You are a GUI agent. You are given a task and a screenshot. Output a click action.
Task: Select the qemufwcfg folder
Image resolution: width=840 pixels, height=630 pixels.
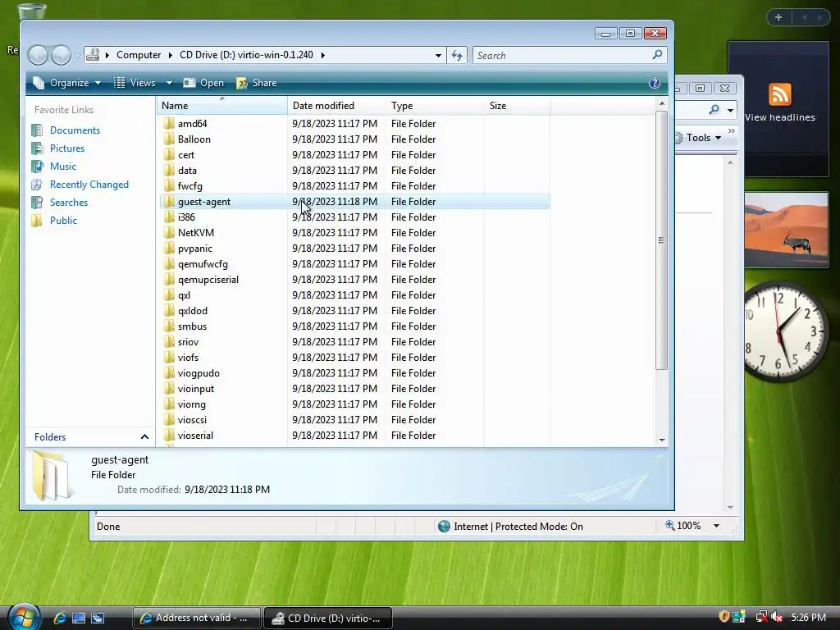tap(203, 264)
